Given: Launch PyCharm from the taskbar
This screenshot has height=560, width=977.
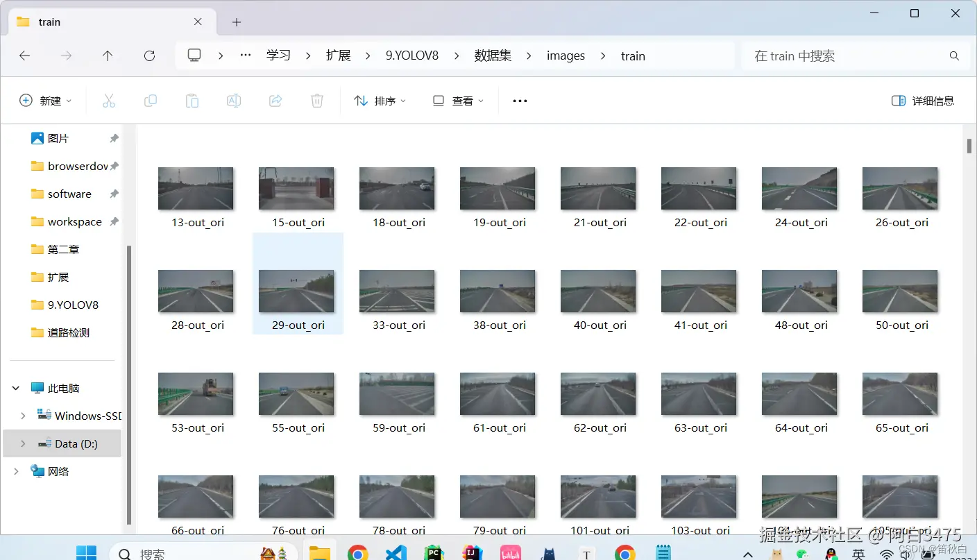Looking at the screenshot, I should pos(434,552).
